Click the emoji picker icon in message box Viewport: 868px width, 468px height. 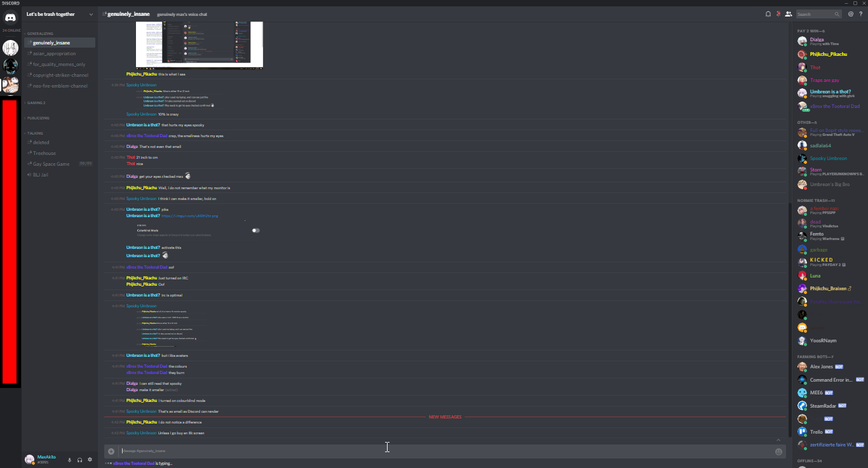coord(778,451)
